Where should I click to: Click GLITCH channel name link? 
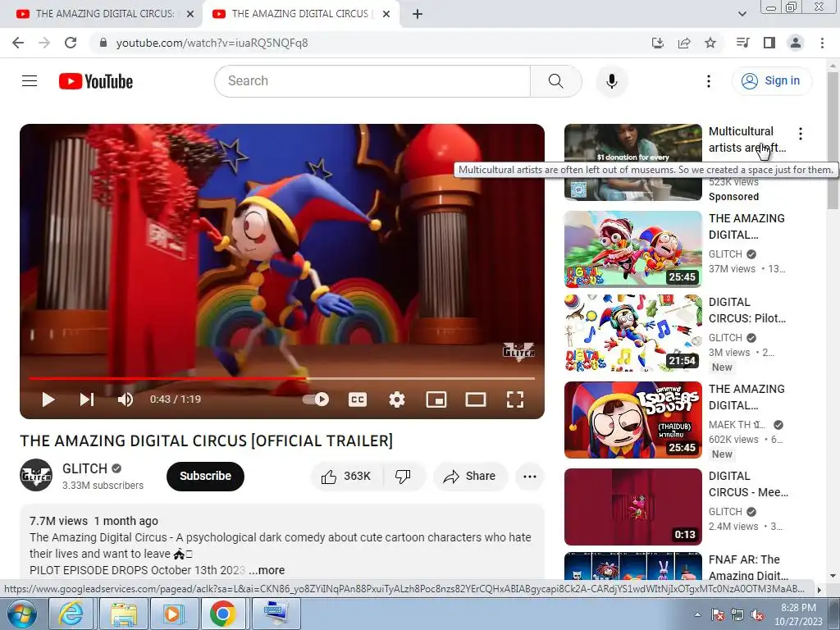(84, 468)
